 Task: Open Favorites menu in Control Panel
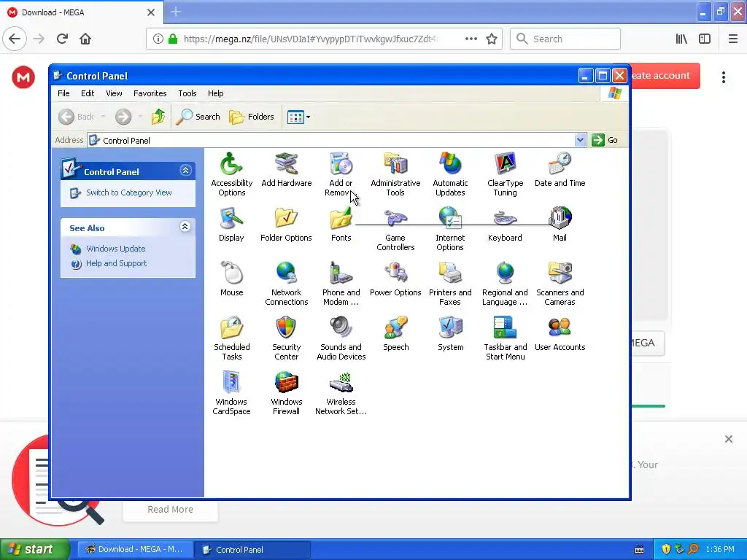pos(150,93)
